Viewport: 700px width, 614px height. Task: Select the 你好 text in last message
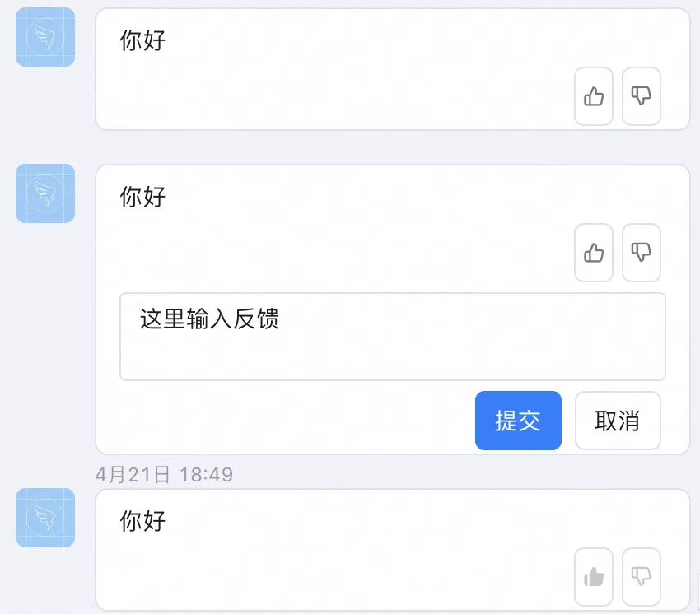[x=142, y=521]
